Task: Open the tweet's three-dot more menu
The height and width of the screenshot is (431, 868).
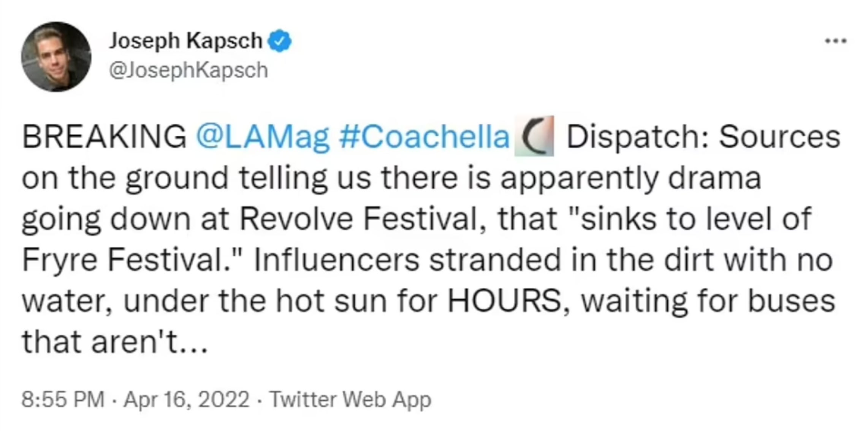Action: pos(835,41)
